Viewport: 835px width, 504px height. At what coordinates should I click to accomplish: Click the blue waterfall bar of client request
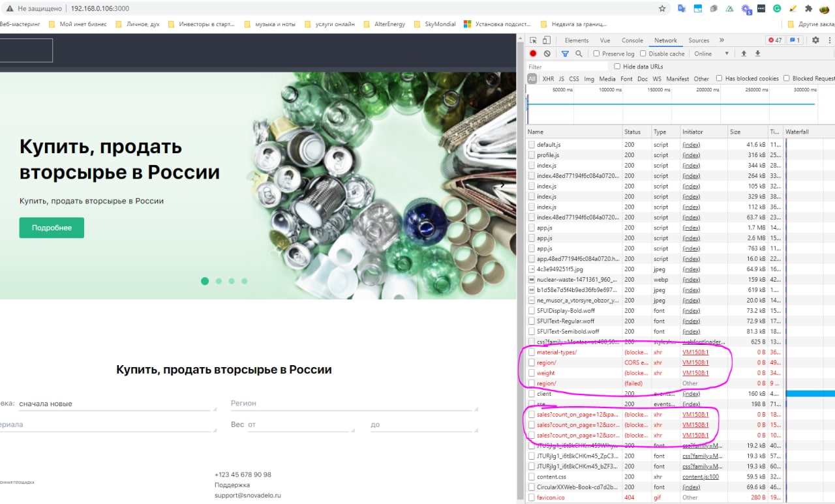point(810,394)
